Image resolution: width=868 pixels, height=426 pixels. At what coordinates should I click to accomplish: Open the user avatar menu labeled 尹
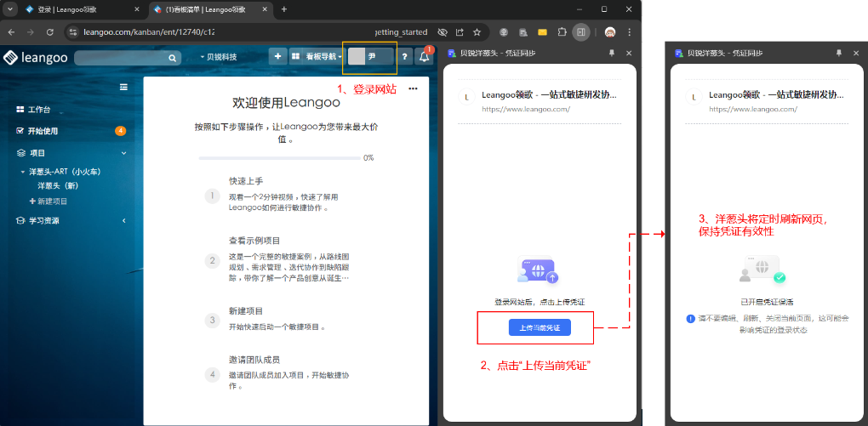[x=370, y=56]
